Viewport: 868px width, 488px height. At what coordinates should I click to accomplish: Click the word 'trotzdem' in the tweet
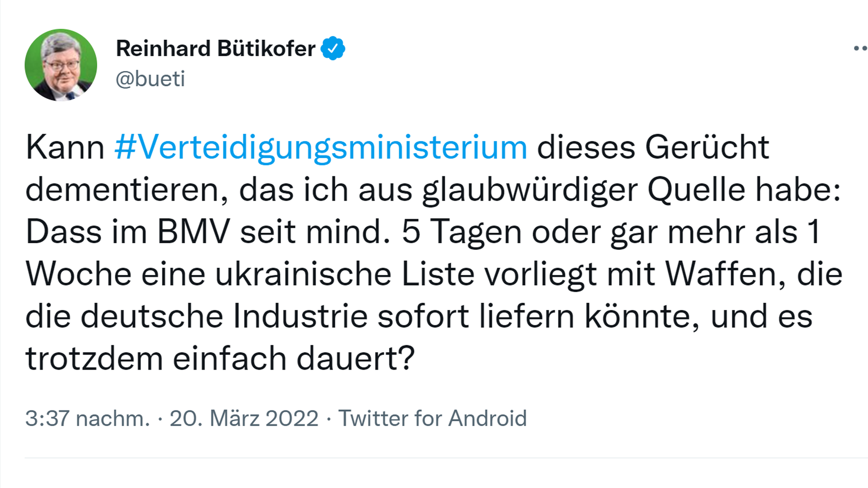94,359
